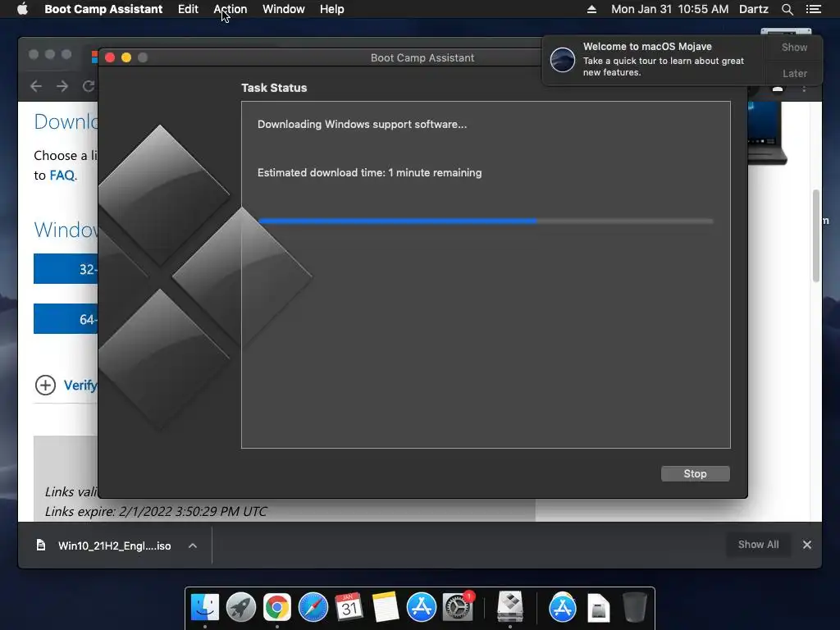Click the date and time in menu bar
840x630 pixels.
(669, 9)
